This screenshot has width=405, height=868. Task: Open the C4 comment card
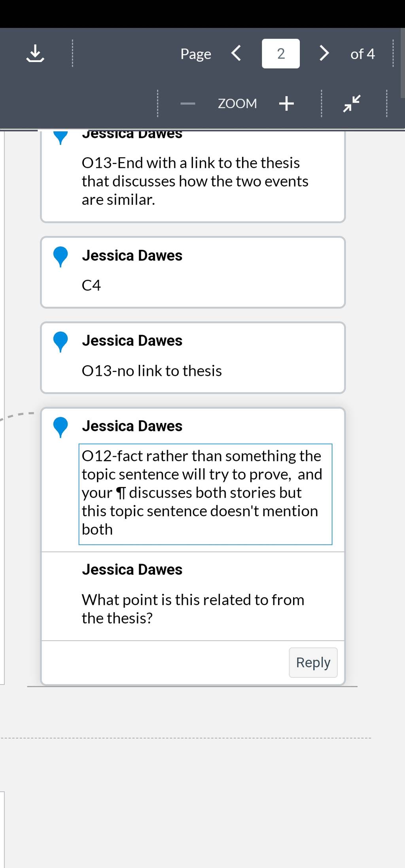(x=193, y=272)
